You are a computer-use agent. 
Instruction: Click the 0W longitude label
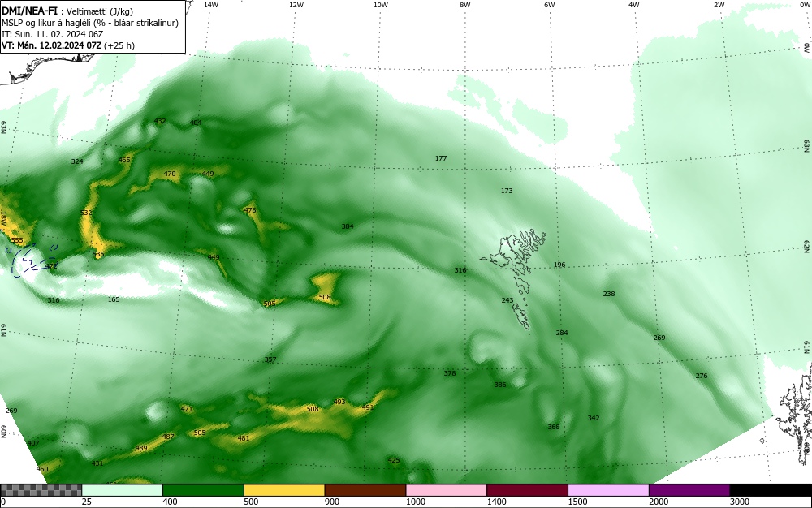pos(804,5)
